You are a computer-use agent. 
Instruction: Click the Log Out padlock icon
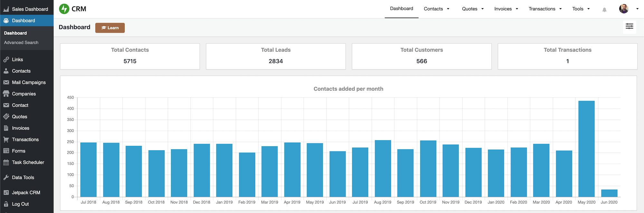coord(6,204)
